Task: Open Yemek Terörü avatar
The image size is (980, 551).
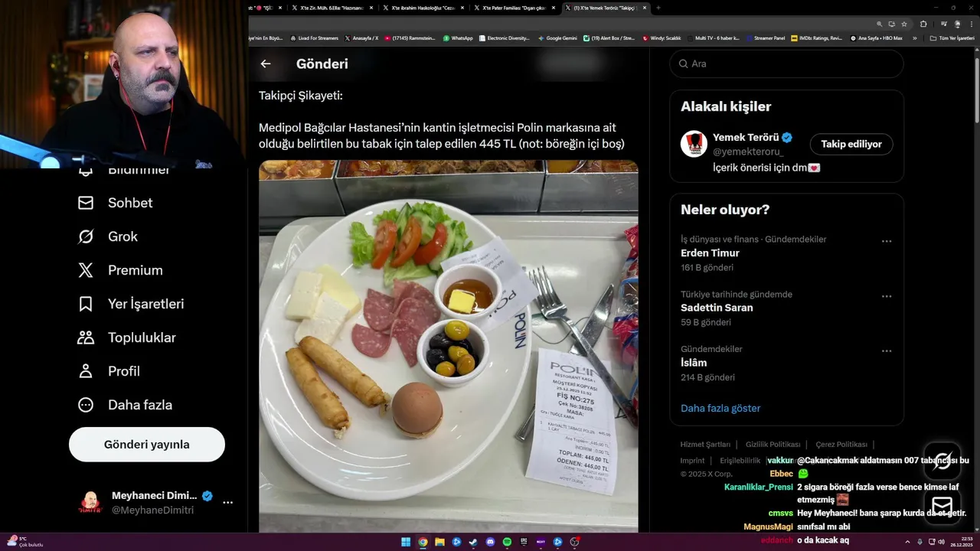Action: (x=694, y=144)
